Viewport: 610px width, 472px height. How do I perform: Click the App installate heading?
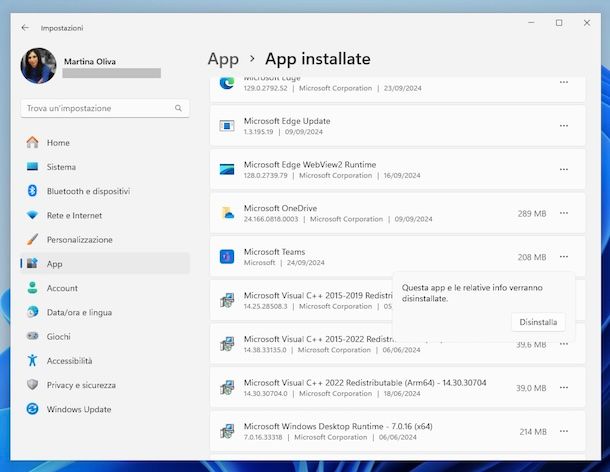pos(318,59)
